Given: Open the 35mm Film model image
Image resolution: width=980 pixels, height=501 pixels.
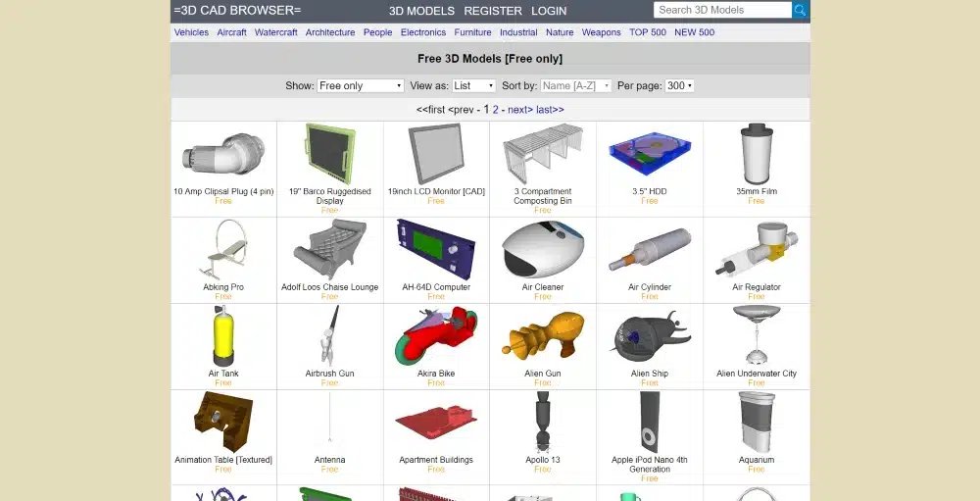Looking at the screenshot, I should [757, 153].
